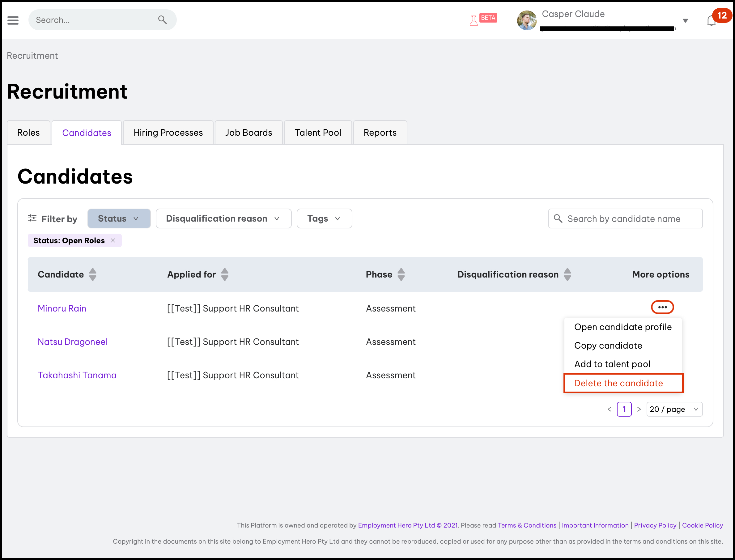Click Casper Claude's profile avatar
735x560 pixels.
coord(526,20)
